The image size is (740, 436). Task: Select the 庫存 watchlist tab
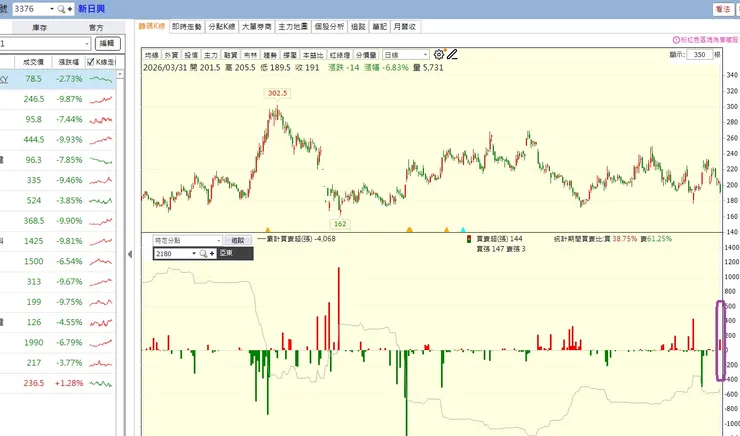40,28
